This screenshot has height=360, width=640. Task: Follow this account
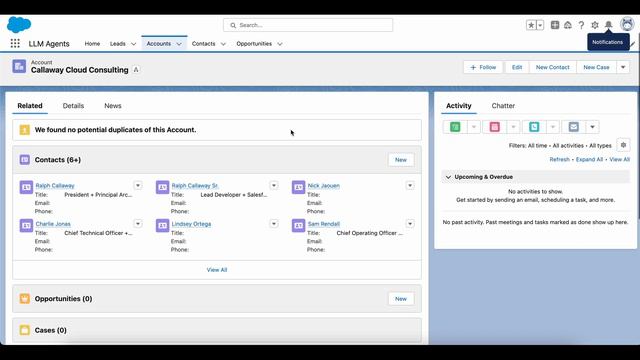pos(483,67)
